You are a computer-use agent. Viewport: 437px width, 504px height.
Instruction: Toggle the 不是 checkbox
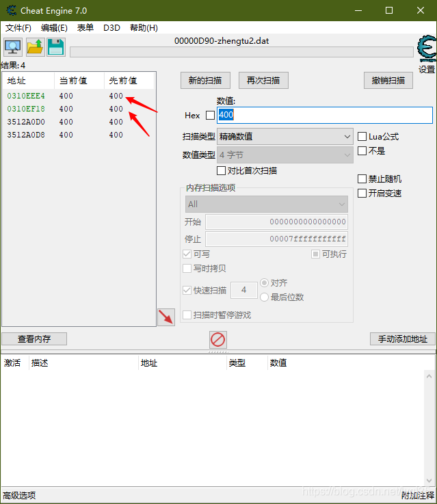[362, 150]
